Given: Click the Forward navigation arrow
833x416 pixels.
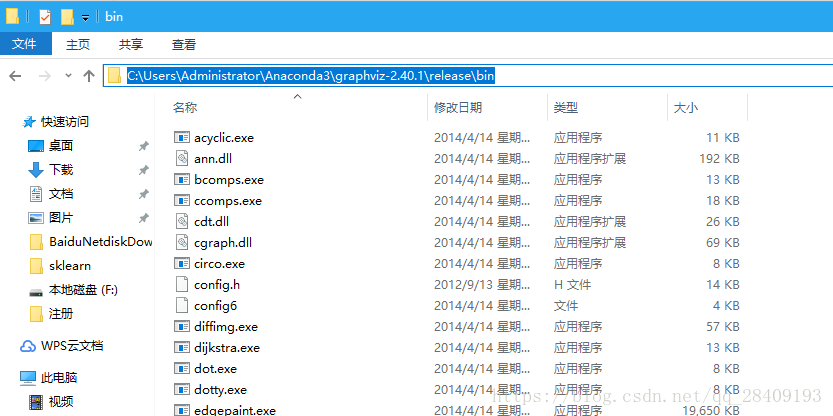Looking at the screenshot, I should pos(45,76).
